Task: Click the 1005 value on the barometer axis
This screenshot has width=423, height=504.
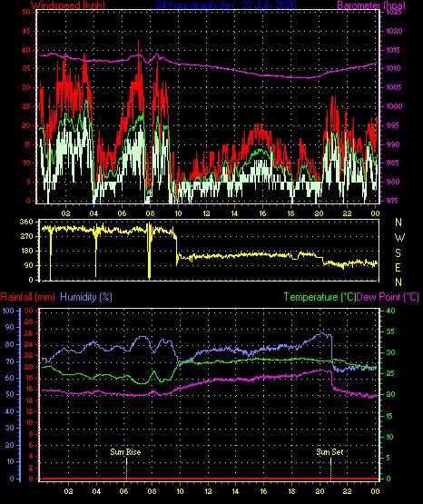Action: pyautogui.click(x=393, y=87)
